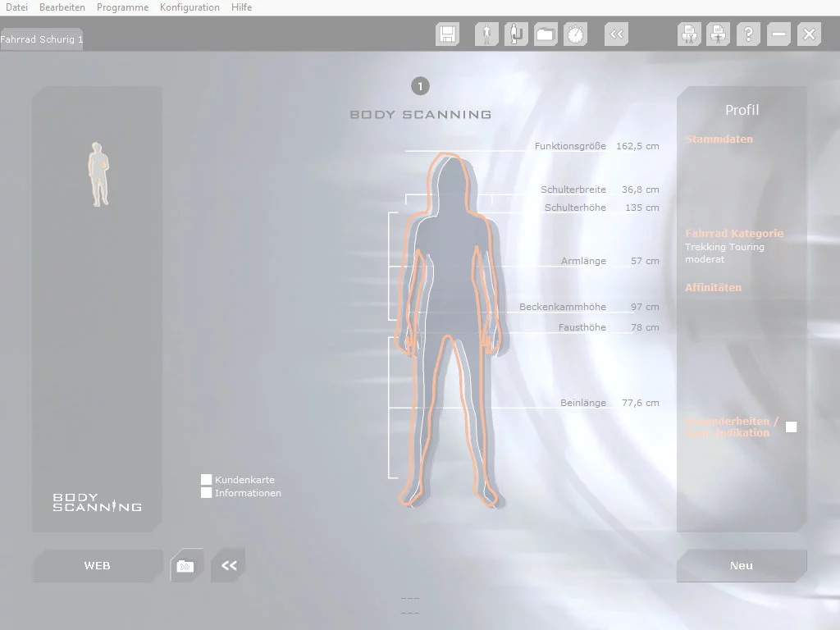Click the stopwatch timer icon
840x630 pixels.
[x=575, y=34]
